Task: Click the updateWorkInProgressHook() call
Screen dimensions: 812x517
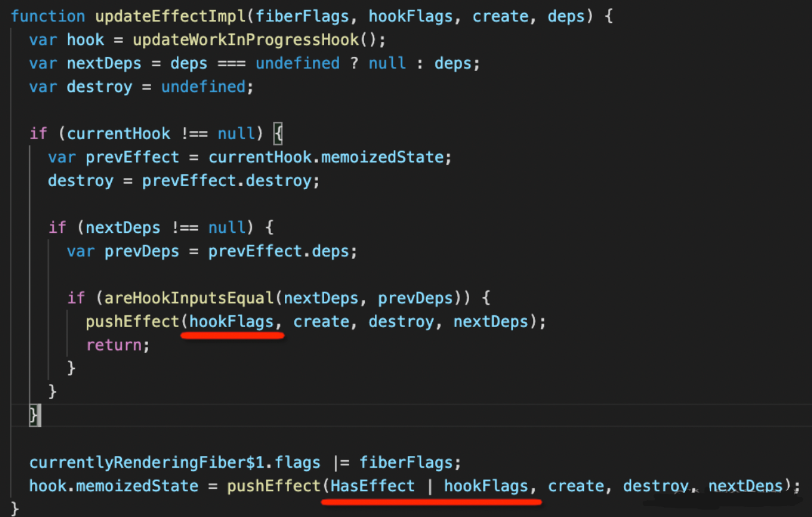Action: click(255, 40)
